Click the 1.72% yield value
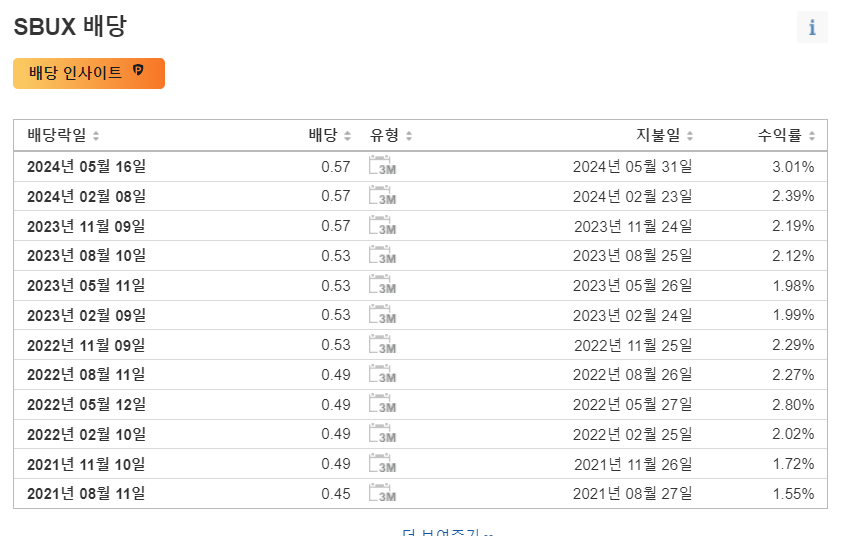This screenshot has height=536, width=843. 794,464
